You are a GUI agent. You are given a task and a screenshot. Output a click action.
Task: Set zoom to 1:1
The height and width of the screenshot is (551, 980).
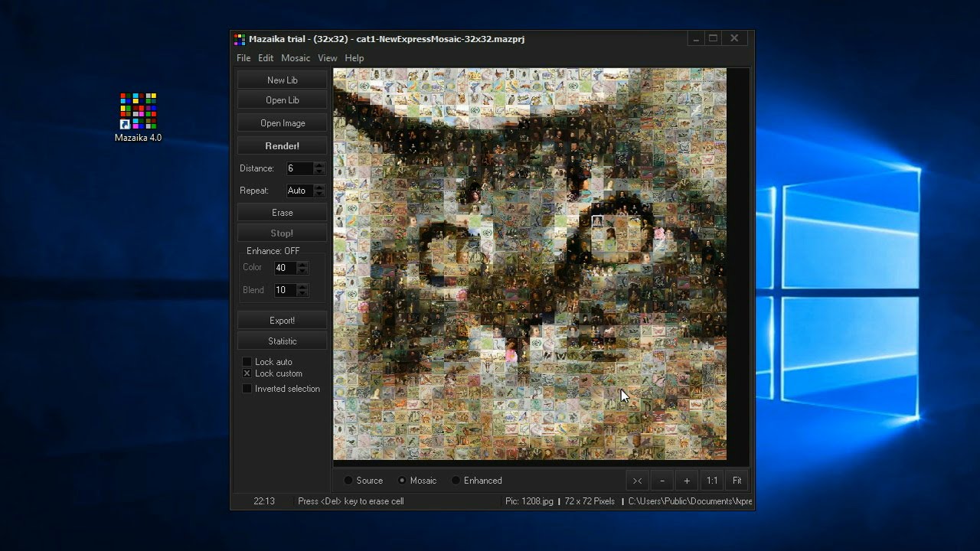712,481
